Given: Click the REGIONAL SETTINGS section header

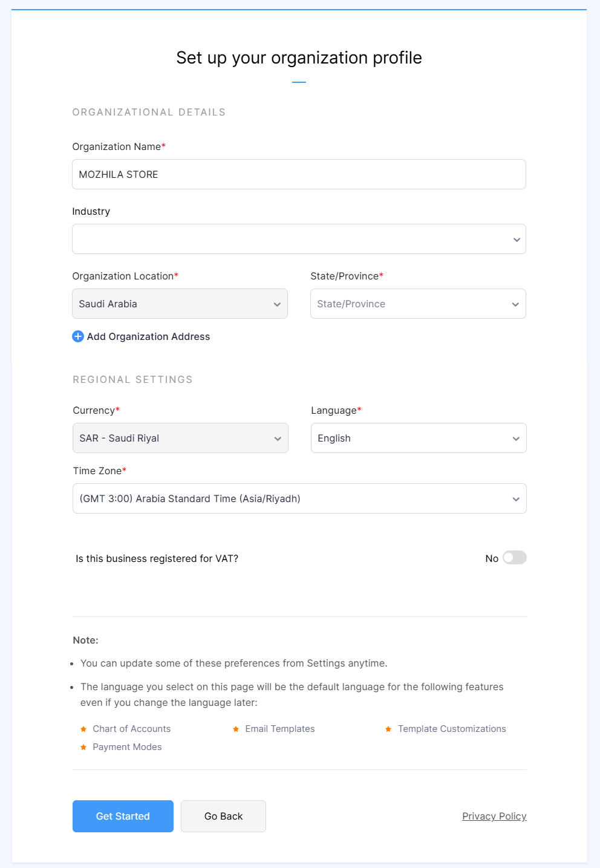Looking at the screenshot, I should tap(132, 379).
